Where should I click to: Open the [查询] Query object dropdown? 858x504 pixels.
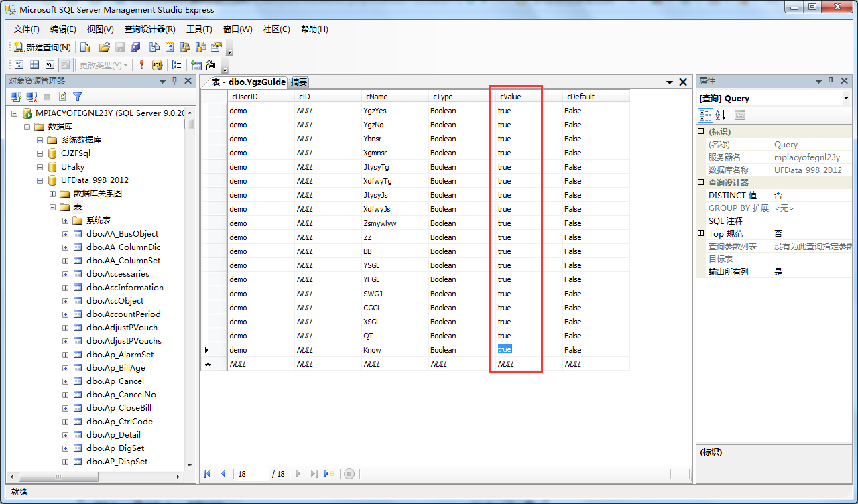[x=845, y=99]
